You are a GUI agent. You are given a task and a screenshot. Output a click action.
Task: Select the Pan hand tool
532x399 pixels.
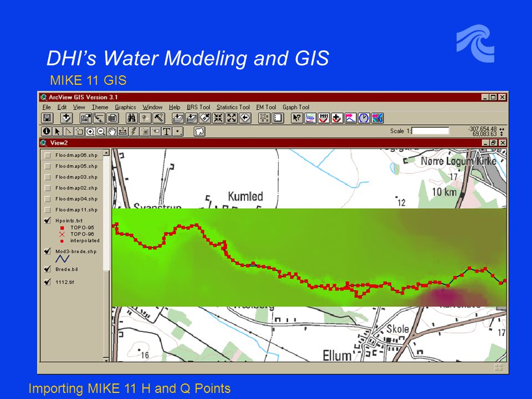pos(112,131)
